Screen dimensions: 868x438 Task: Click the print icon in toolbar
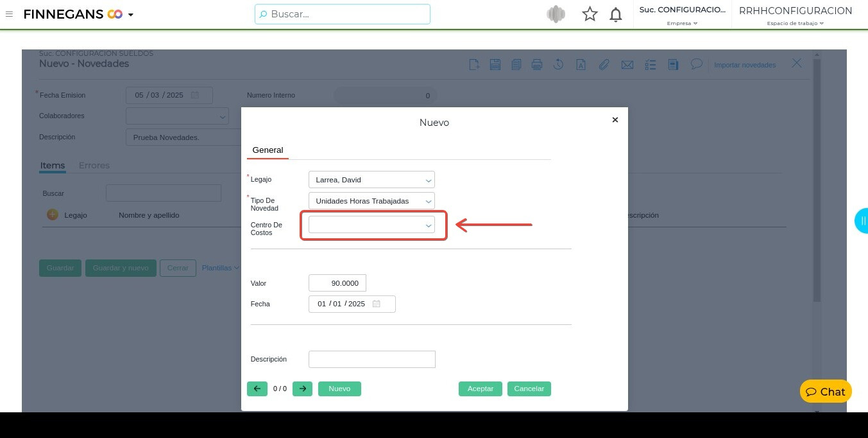click(538, 64)
